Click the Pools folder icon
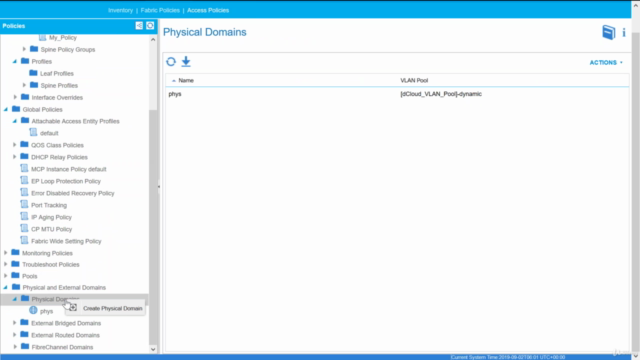 (16, 276)
